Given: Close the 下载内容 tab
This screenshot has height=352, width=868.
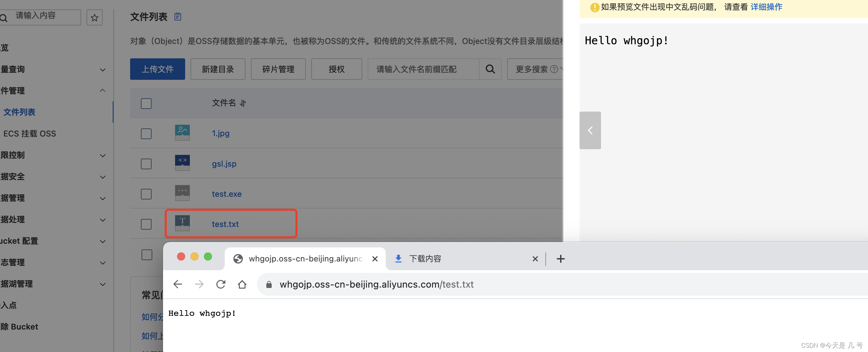Looking at the screenshot, I should click(x=535, y=259).
